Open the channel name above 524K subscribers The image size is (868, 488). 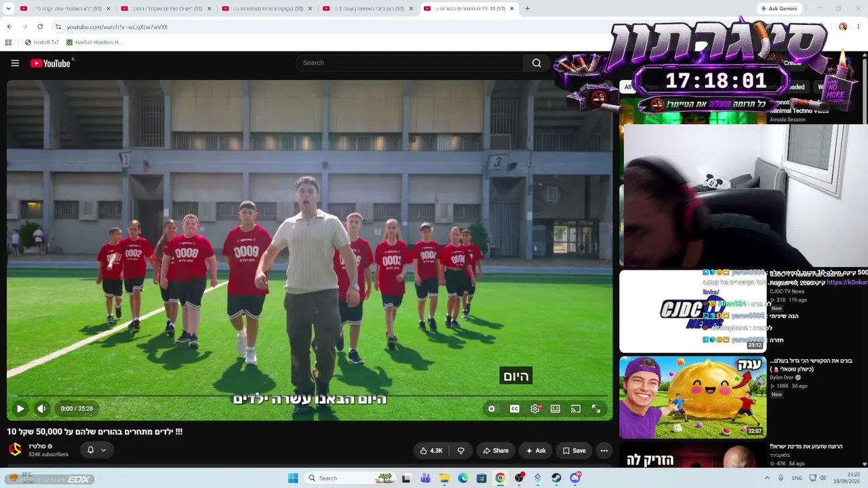tap(37, 446)
